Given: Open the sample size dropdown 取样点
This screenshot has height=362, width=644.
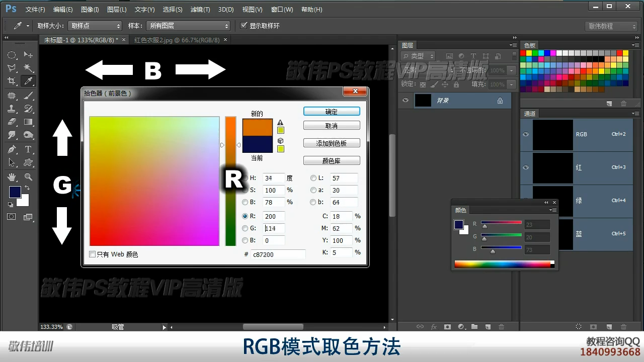Looking at the screenshot, I should click(95, 26).
